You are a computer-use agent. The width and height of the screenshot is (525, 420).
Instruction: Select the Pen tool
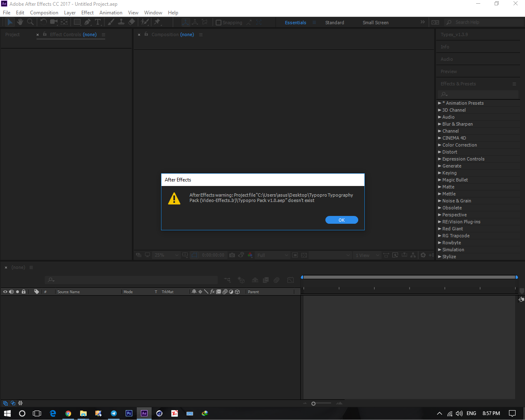87,22
